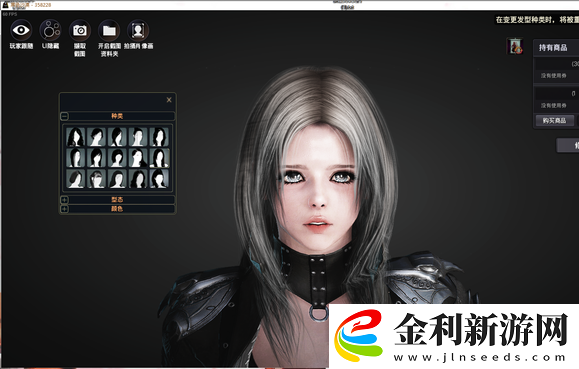Select the first hairstyle in middle row
The height and width of the screenshot is (369, 579).
pyautogui.click(x=76, y=158)
